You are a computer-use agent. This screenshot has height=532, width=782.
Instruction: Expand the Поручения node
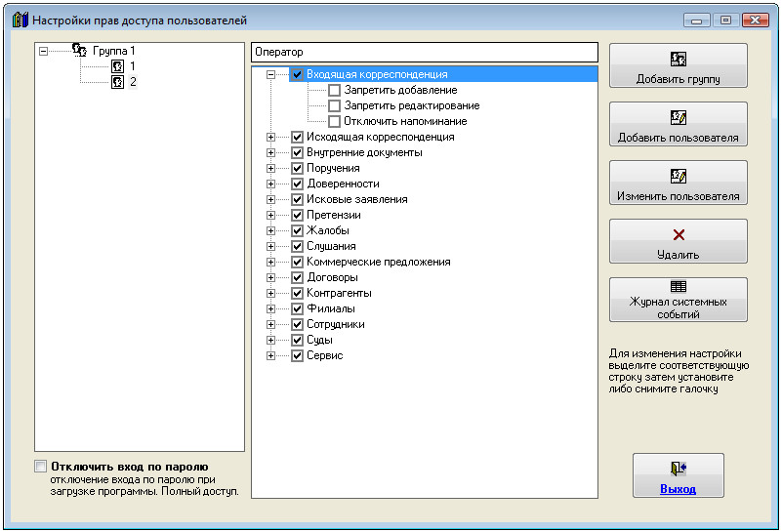coord(270,168)
